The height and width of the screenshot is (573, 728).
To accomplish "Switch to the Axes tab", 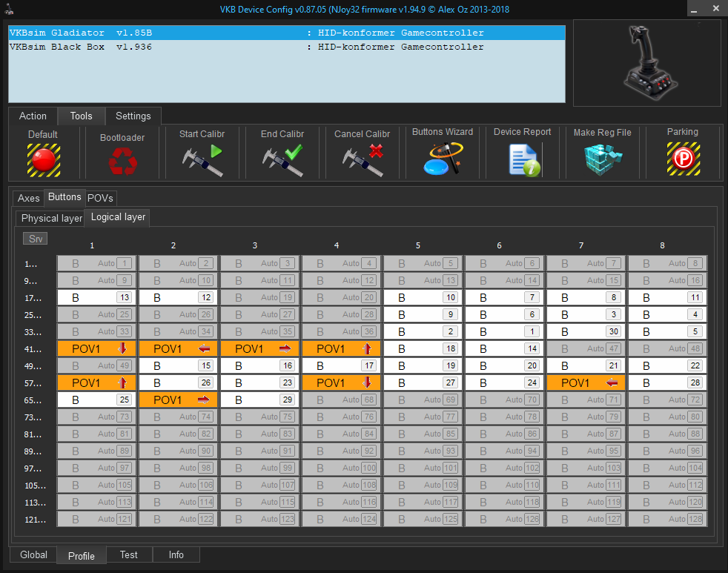I will point(29,198).
